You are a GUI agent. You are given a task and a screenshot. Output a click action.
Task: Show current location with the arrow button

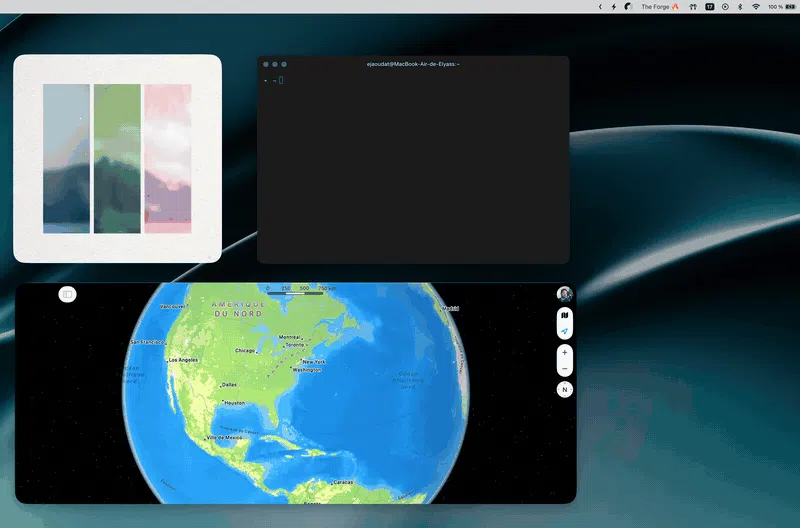point(564,331)
